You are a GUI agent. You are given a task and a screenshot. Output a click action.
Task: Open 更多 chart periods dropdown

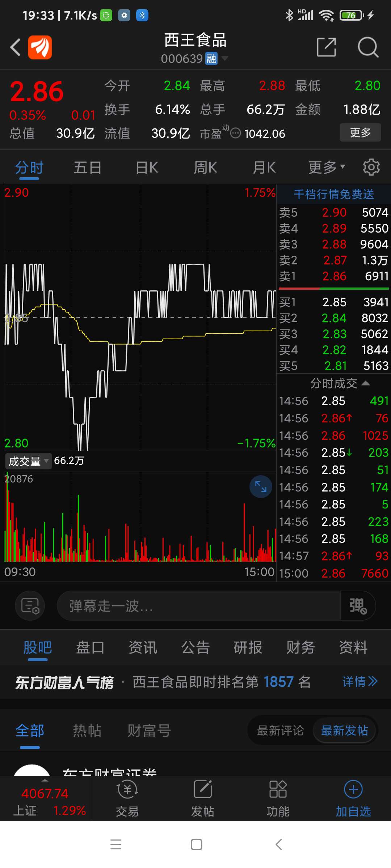coord(327,167)
